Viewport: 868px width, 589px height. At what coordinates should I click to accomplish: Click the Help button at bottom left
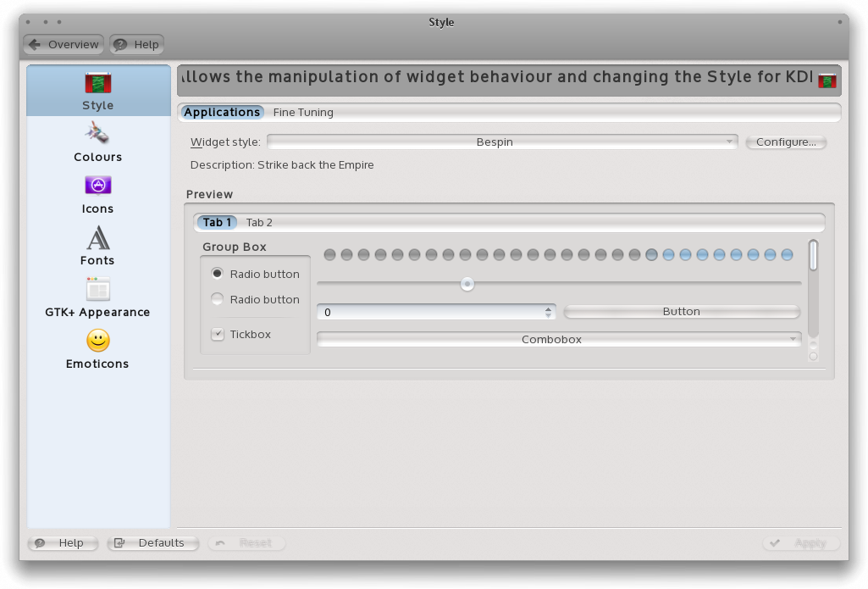tap(64, 543)
